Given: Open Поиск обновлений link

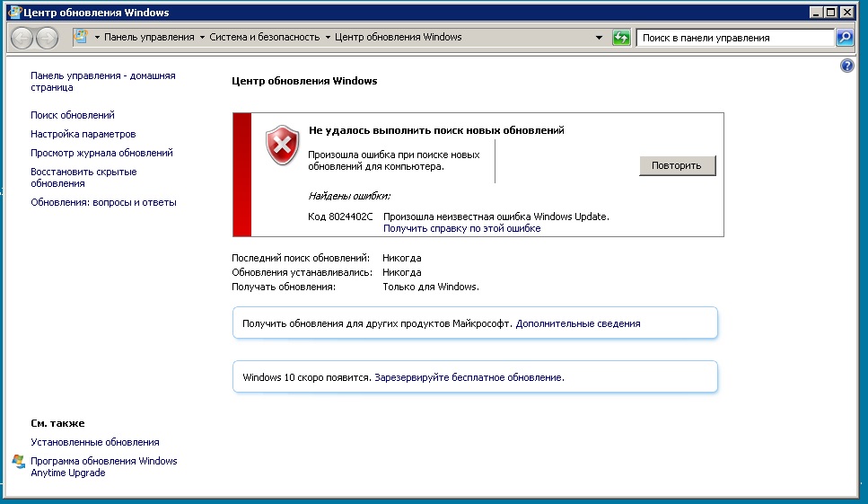Looking at the screenshot, I should [x=73, y=115].
